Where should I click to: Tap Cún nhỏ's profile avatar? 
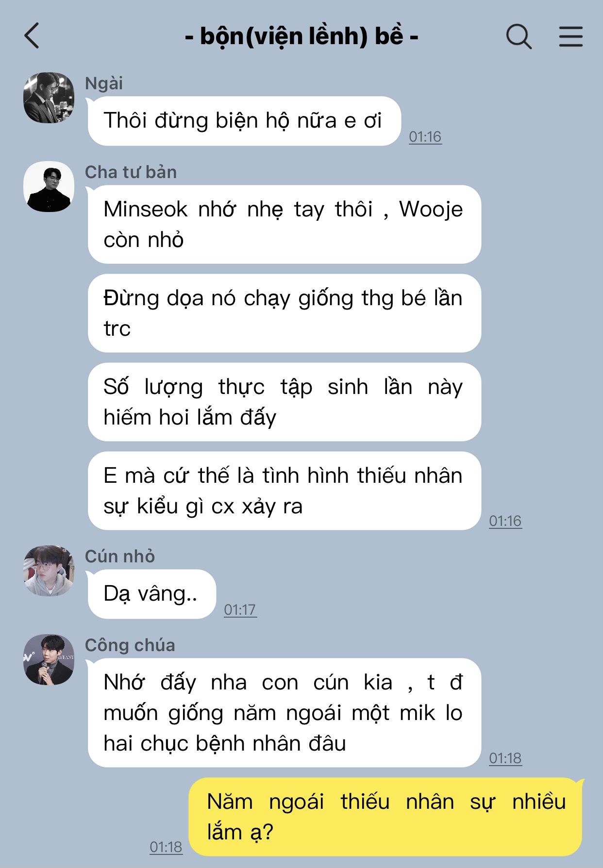[49, 571]
